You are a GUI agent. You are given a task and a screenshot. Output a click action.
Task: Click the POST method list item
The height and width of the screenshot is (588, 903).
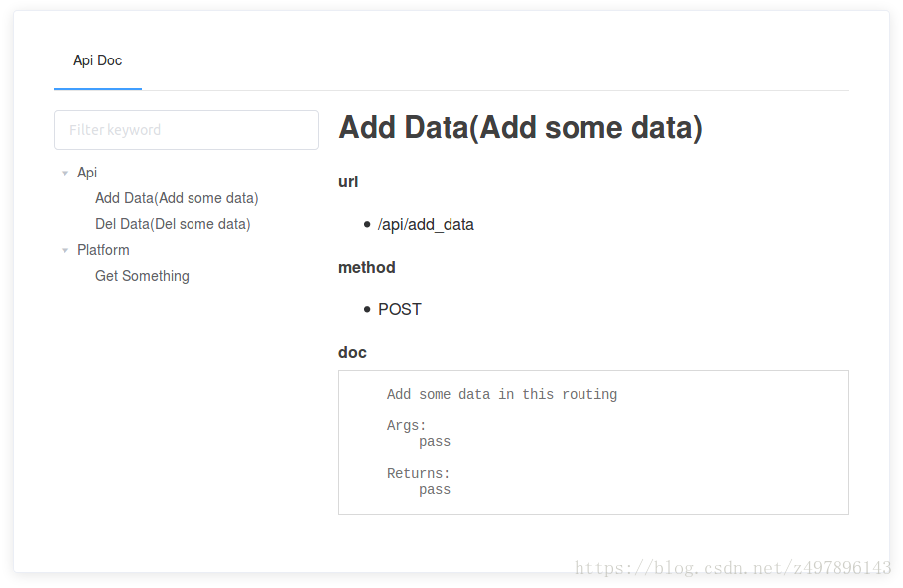[x=400, y=309]
